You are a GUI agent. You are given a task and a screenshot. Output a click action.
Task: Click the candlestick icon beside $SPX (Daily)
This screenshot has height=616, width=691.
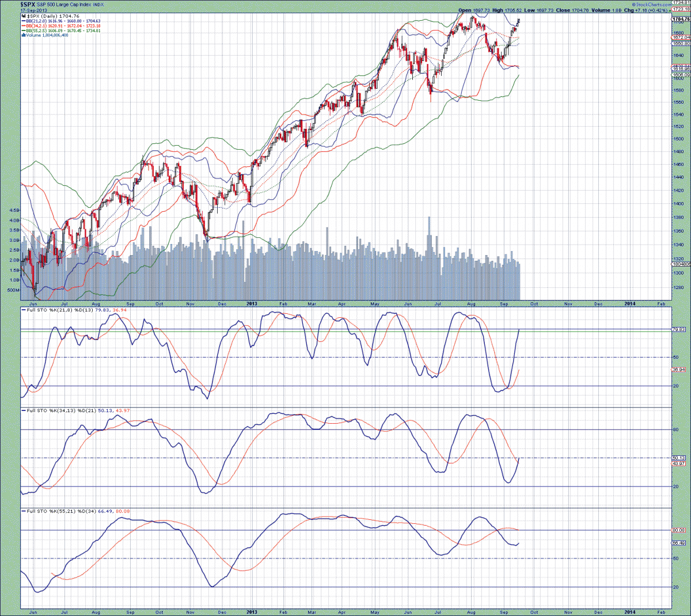24,16
